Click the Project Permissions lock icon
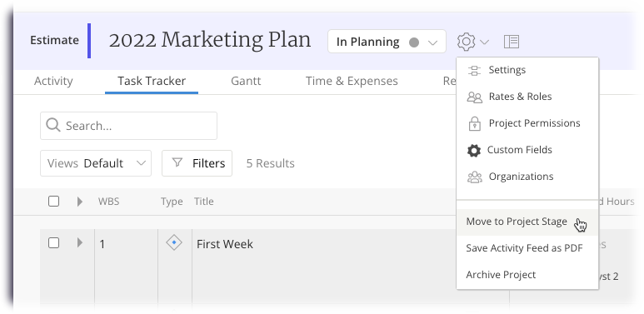 [x=474, y=123]
